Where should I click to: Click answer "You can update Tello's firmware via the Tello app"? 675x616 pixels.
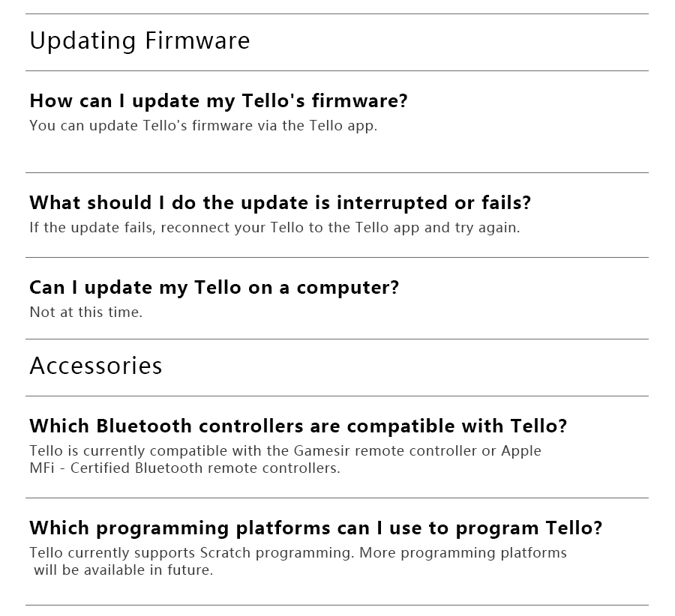(203, 125)
